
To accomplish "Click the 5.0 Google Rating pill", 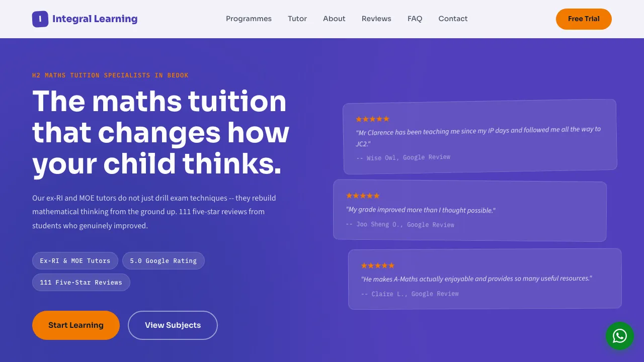I will (163, 260).
